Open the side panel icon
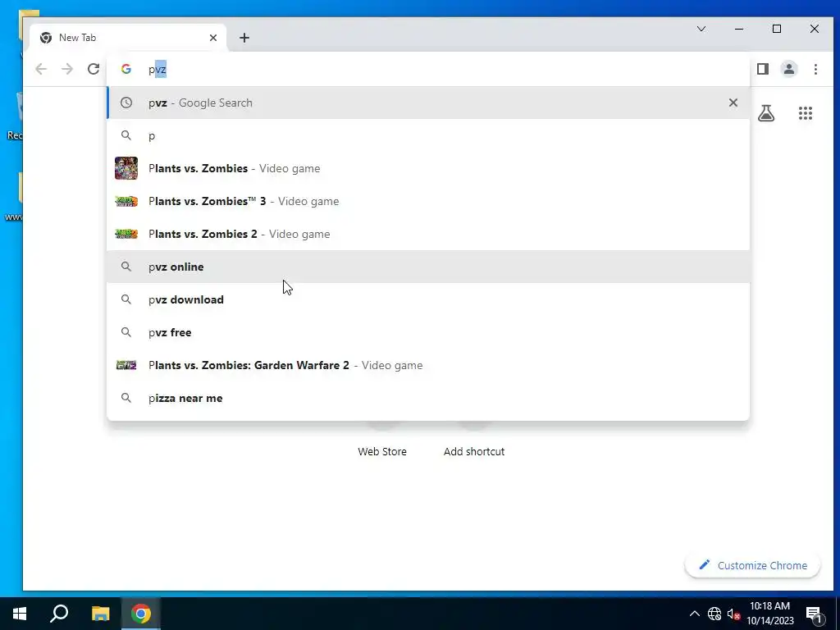Screen dimensions: 840x630 762,69
